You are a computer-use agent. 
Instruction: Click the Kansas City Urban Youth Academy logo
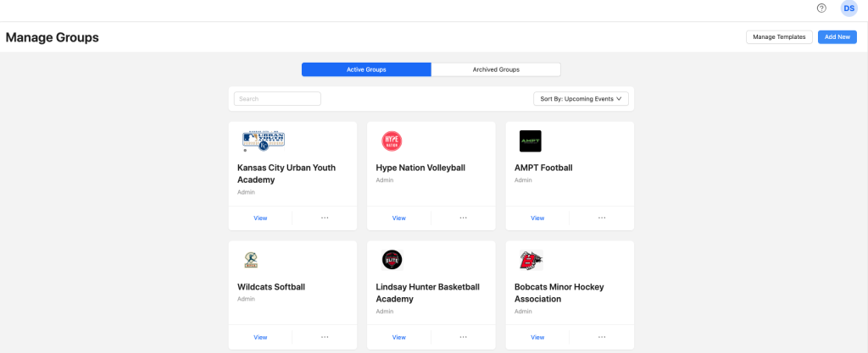pos(263,141)
